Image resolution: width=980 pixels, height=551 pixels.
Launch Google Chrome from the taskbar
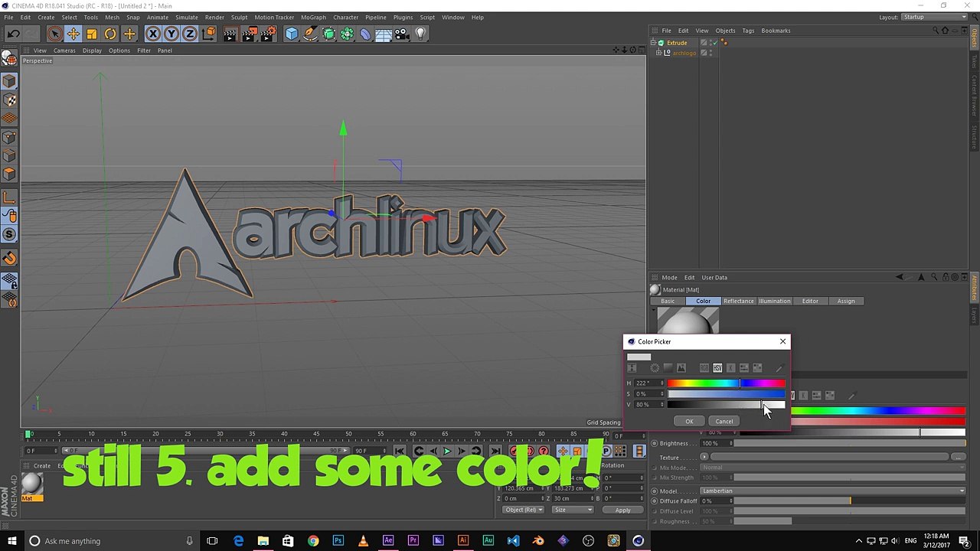point(313,541)
